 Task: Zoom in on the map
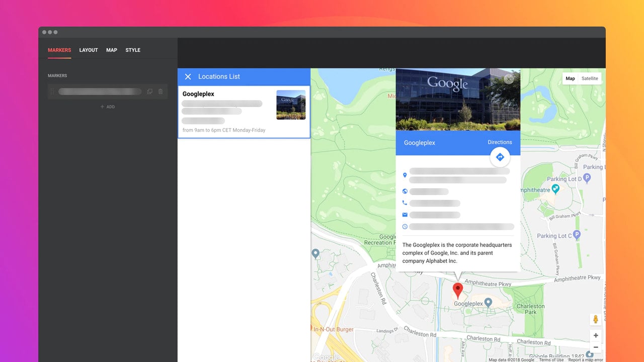(x=596, y=335)
